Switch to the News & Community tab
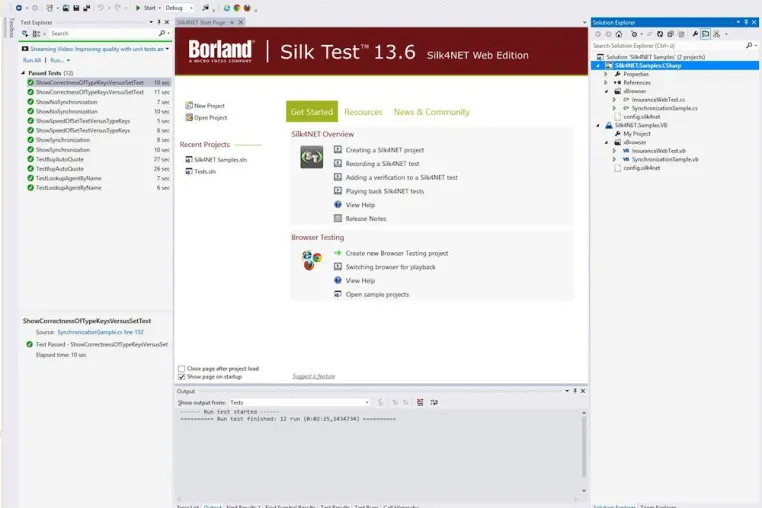 (x=432, y=112)
